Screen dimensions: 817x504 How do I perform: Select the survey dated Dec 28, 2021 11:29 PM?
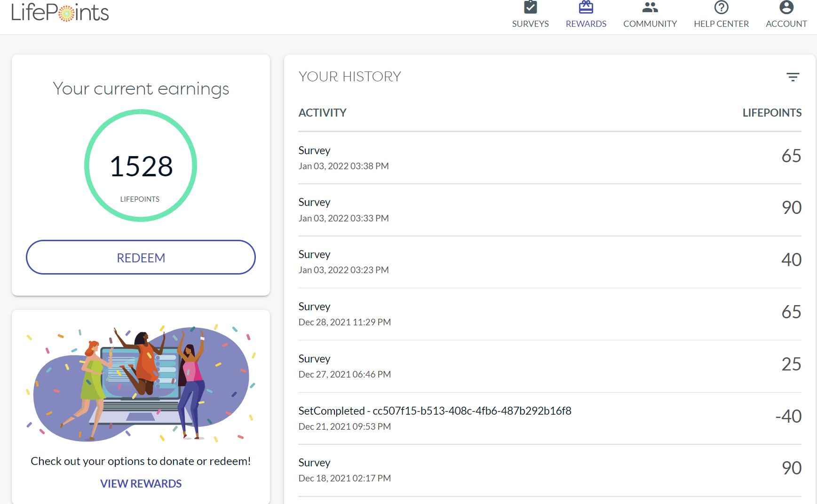pyautogui.click(x=550, y=314)
